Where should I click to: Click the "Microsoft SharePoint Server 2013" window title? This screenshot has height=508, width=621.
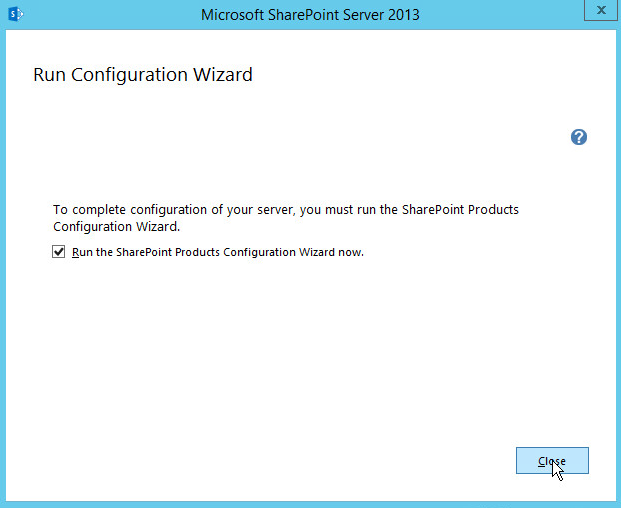click(x=310, y=14)
